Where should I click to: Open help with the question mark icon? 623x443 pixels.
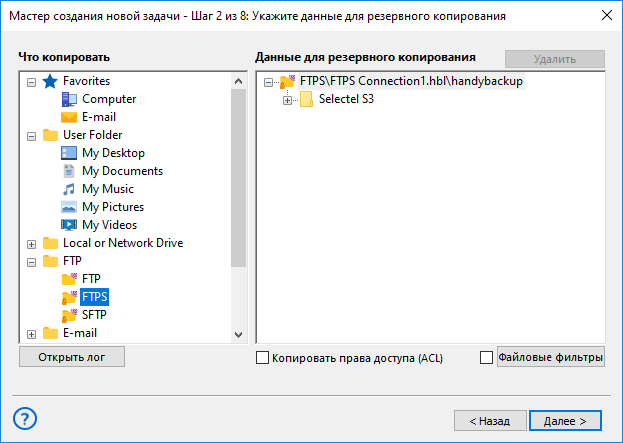26,418
